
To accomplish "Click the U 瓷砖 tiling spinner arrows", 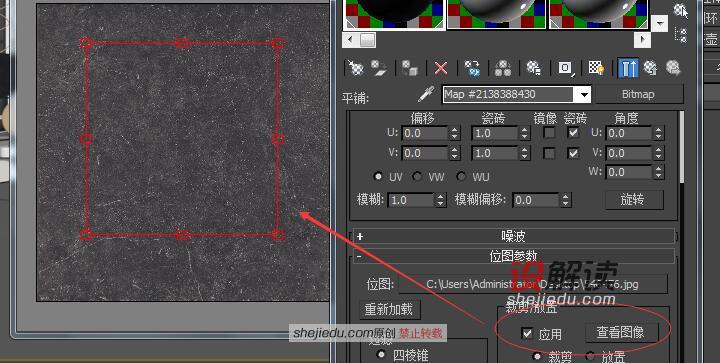I will pyautogui.click(x=525, y=134).
